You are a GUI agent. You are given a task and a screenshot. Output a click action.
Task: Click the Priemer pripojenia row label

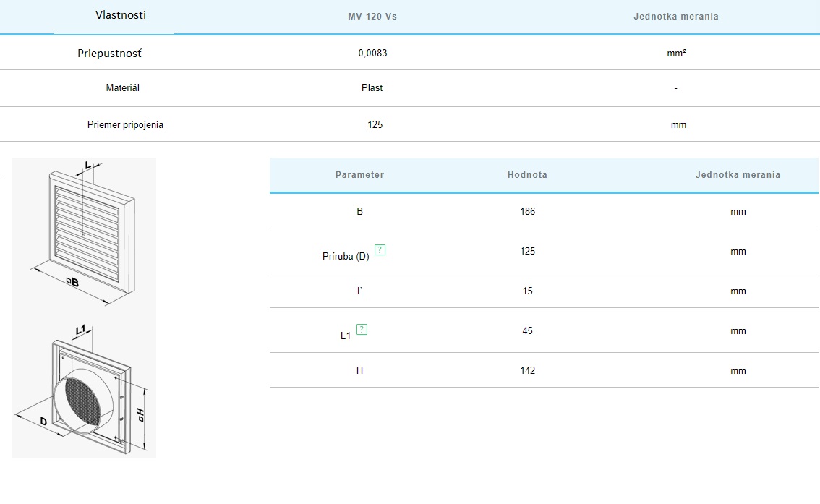[125, 125]
